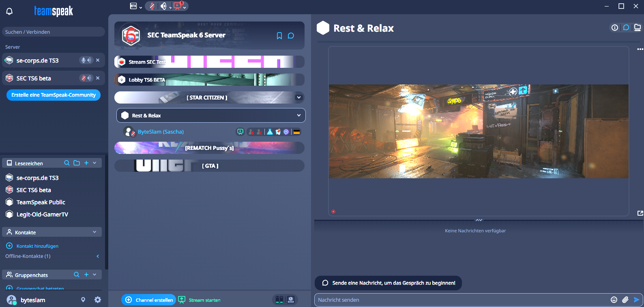Mute the speaker output in top toolbar
The image size is (644, 307).
163,6
